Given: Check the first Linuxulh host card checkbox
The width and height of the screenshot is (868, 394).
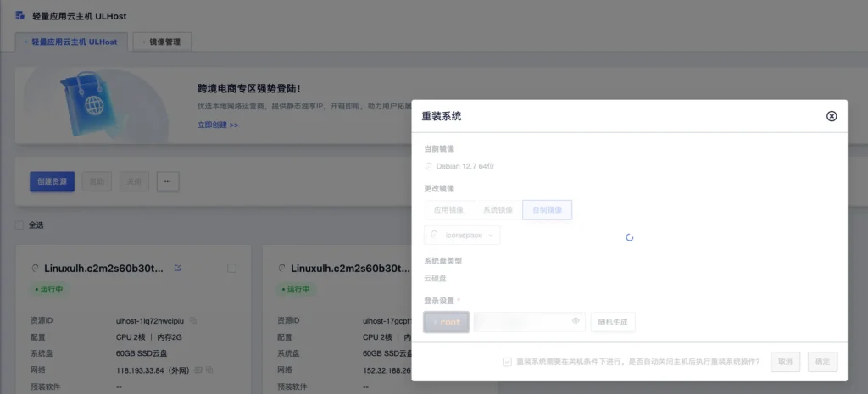Looking at the screenshot, I should 232,268.
